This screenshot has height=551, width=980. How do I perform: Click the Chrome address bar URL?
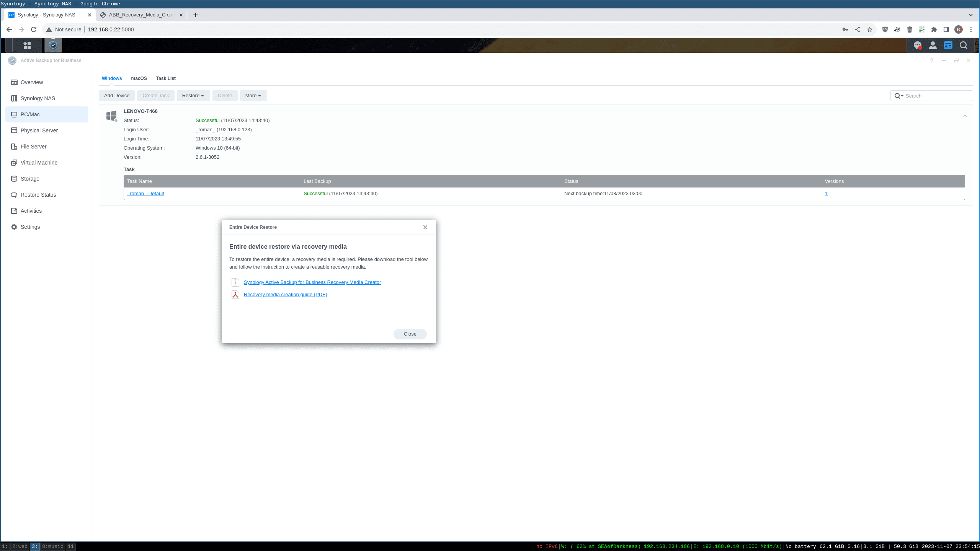(x=111, y=29)
